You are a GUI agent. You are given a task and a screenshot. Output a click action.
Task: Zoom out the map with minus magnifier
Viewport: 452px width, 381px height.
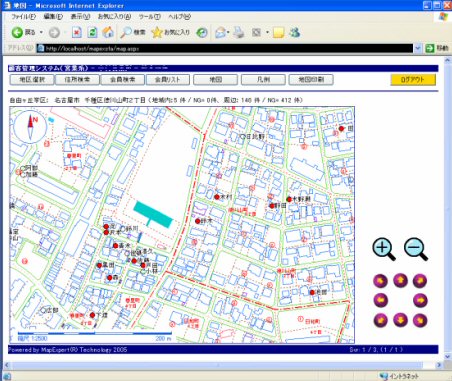click(416, 249)
